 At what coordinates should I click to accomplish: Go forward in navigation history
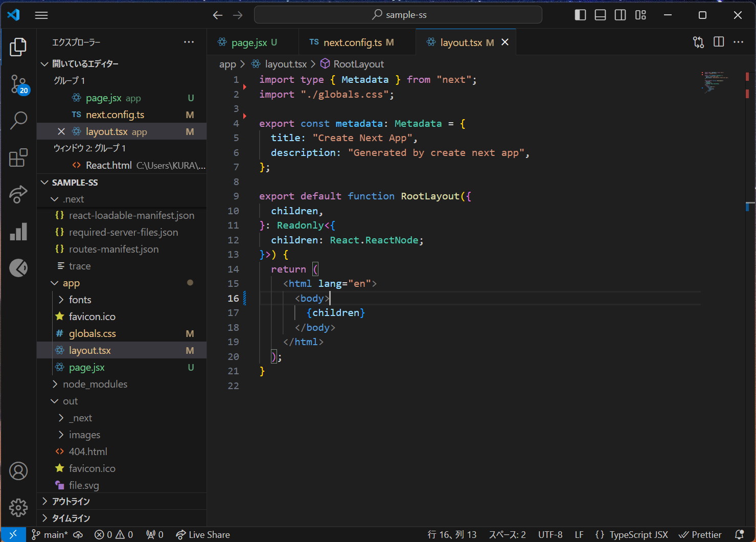click(x=238, y=15)
